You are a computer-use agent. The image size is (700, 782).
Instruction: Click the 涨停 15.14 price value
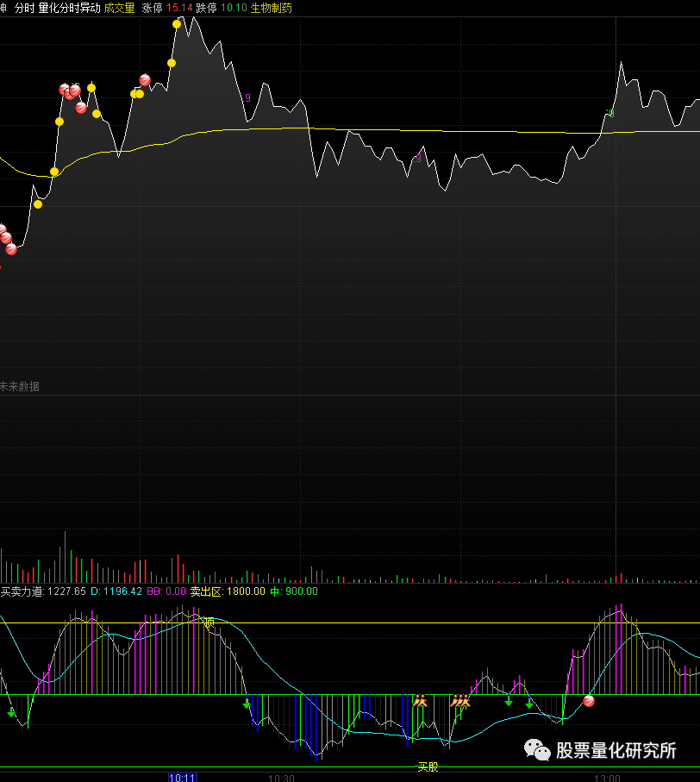[x=167, y=8]
